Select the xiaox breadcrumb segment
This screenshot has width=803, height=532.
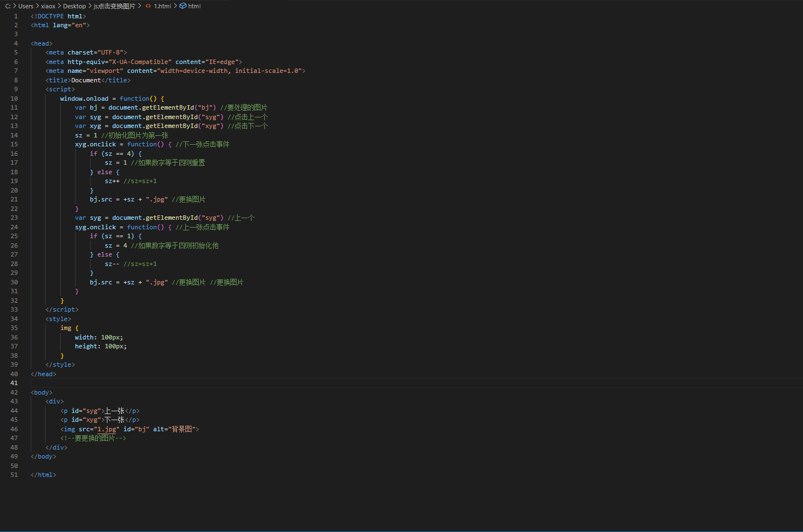(48, 6)
